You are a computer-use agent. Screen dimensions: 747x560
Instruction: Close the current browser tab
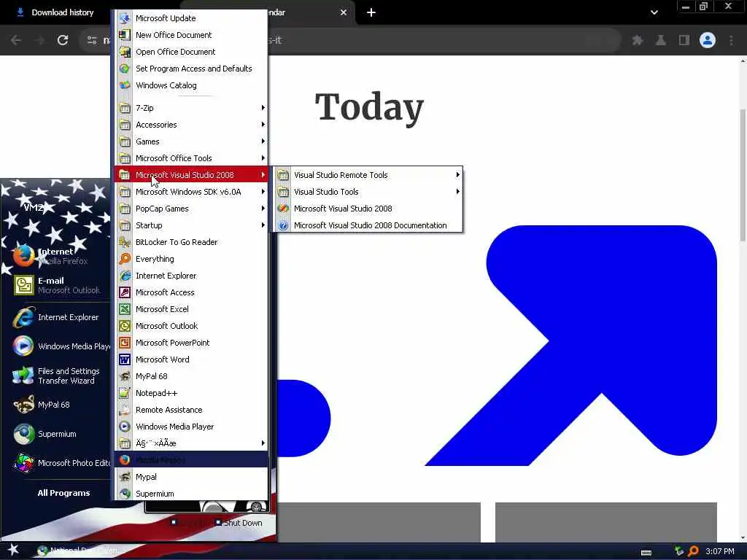344,12
